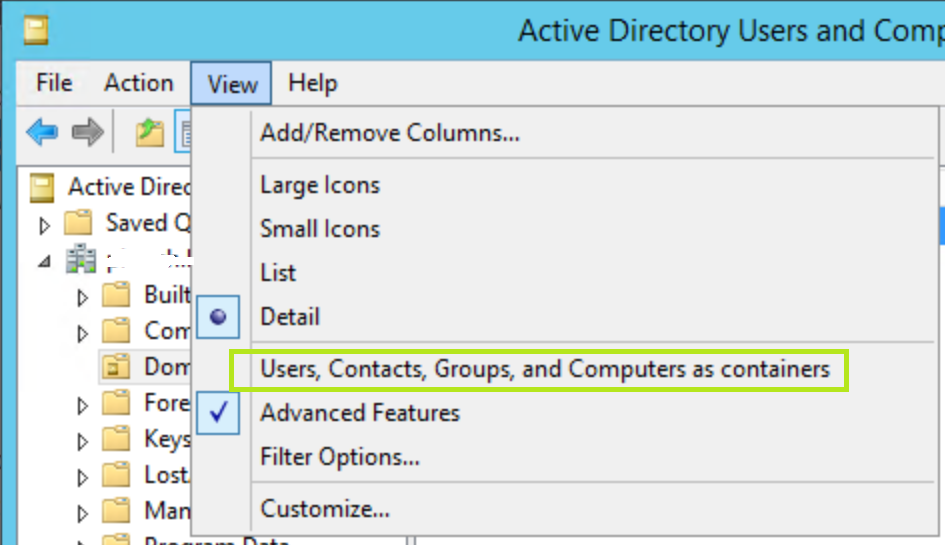
Task: Open the Action menu
Action: pyautogui.click(x=138, y=83)
